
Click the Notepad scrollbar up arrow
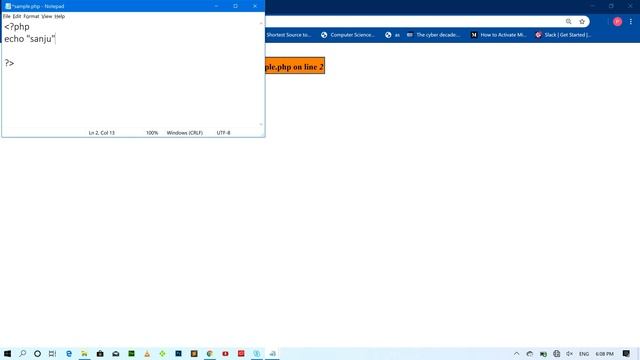click(261, 23)
